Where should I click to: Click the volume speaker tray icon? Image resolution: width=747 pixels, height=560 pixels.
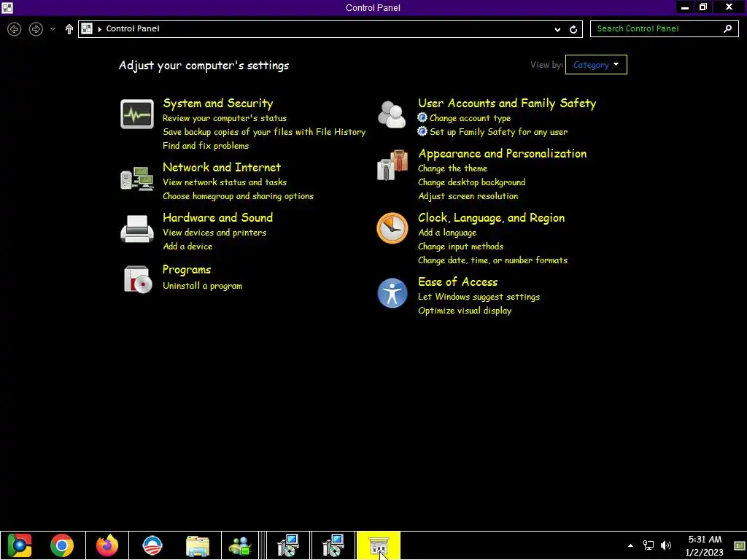(x=666, y=545)
